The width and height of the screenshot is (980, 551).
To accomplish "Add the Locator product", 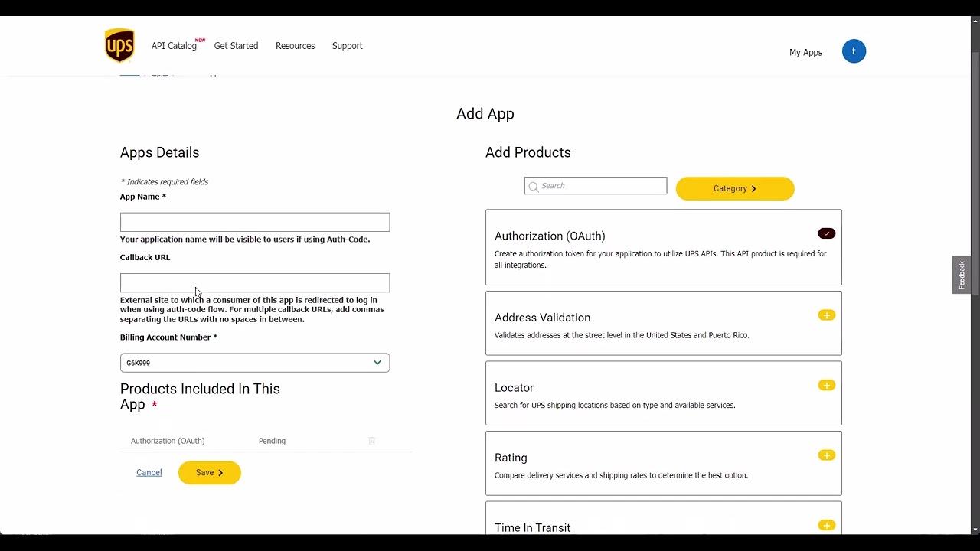I will tap(826, 385).
